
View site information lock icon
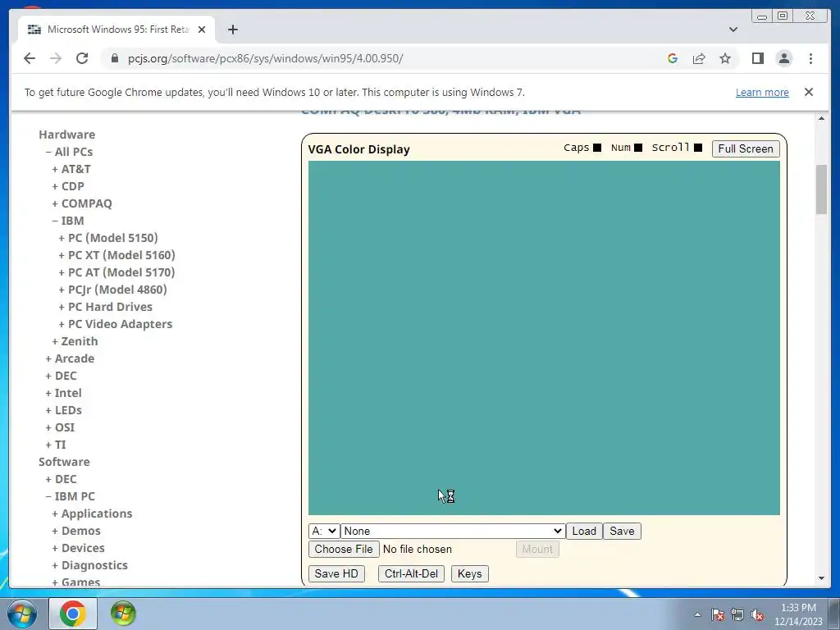(x=115, y=58)
